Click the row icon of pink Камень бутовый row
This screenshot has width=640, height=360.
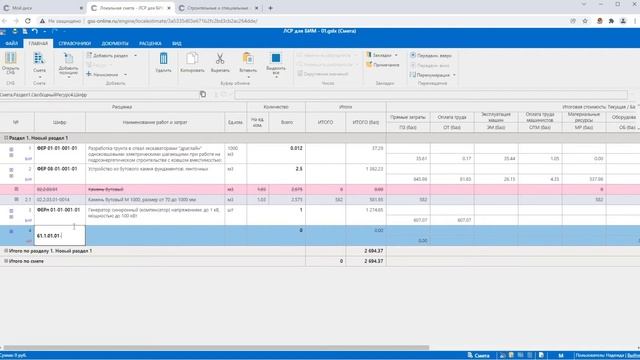point(16,189)
